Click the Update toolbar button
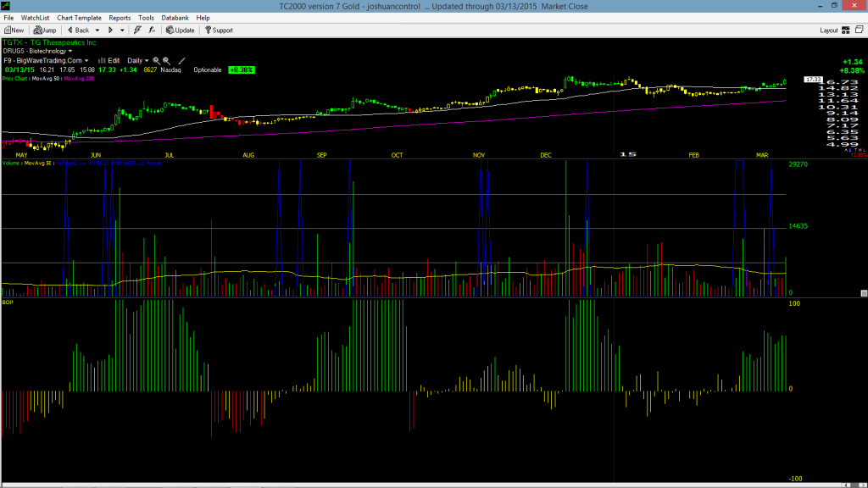The image size is (868, 488). (x=180, y=30)
